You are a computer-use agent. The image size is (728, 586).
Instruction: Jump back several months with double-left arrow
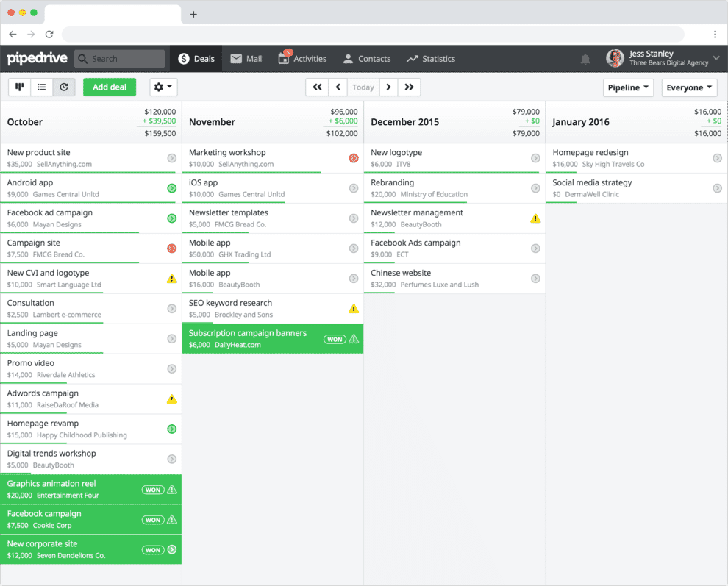coord(317,87)
